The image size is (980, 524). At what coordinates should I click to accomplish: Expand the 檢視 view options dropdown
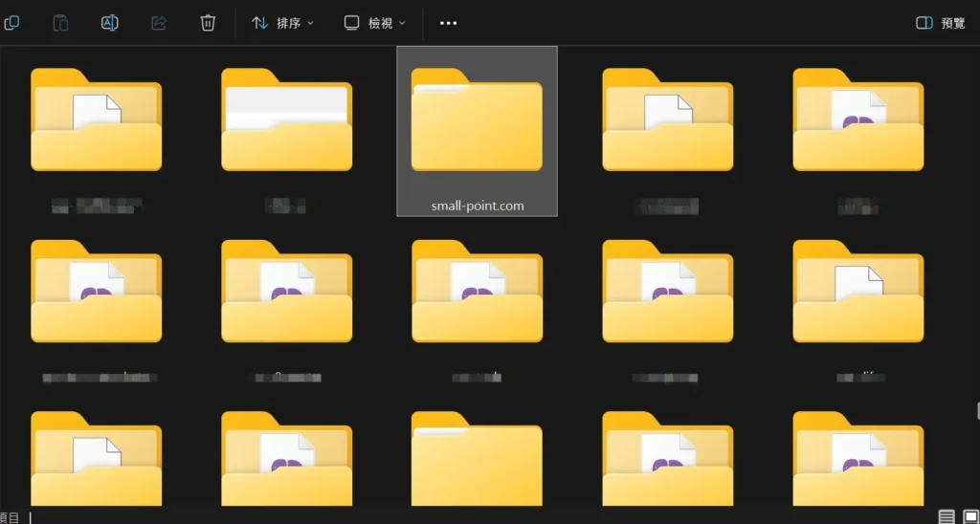click(x=374, y=23)
